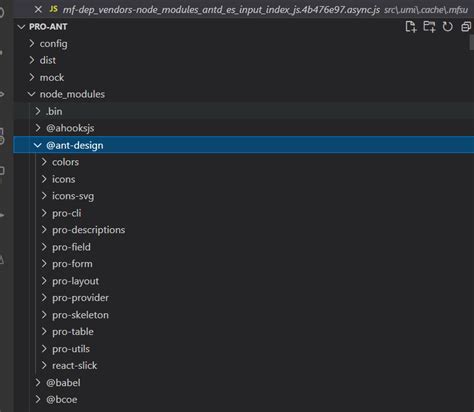
Task: Select the icons folder name
Action: coord(64,179)
